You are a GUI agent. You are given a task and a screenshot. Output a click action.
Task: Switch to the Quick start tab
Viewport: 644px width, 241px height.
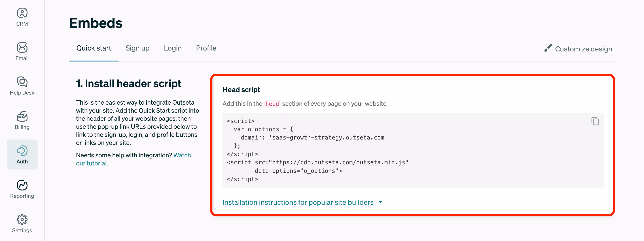pyautogui.click(x=94, y=48)
